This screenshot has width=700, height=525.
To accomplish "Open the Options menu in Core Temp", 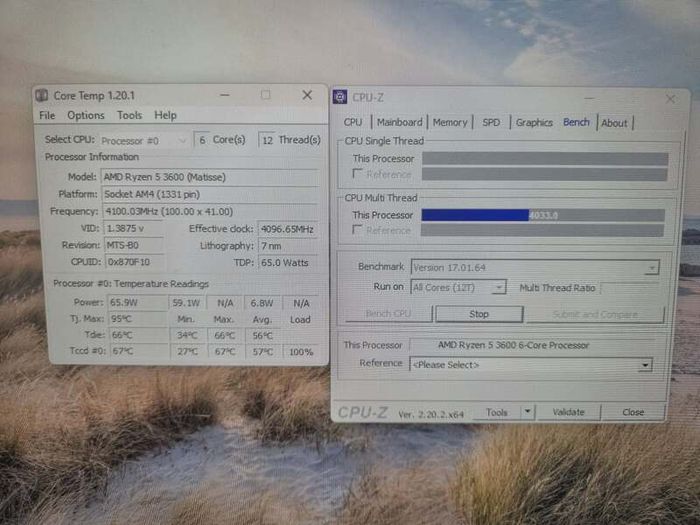I will pyautogui.click(x=86, y=115).
